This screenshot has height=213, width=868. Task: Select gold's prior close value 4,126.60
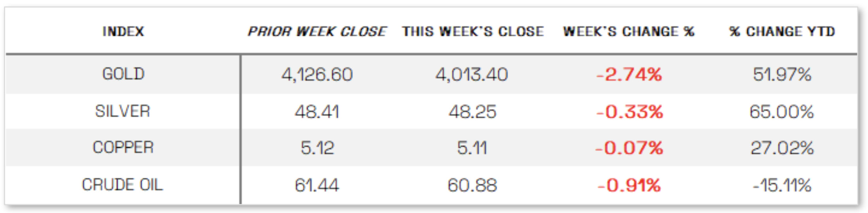click(x=317, y=74)
